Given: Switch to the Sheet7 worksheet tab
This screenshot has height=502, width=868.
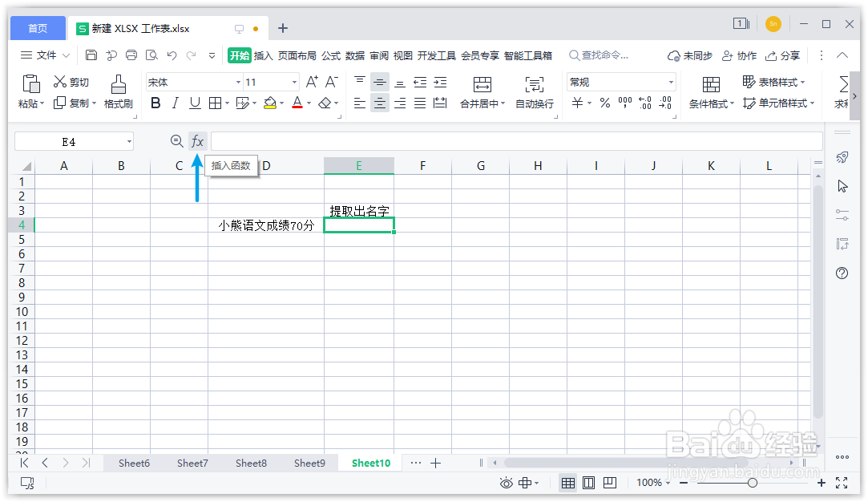Looking at the screenshot, I should (192, 463).
